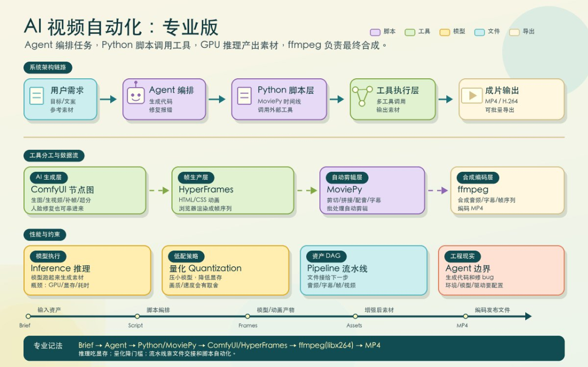Click the Script timeline marker
The width and height of the screenshot is (588, 367).
(x=137, y=316)
